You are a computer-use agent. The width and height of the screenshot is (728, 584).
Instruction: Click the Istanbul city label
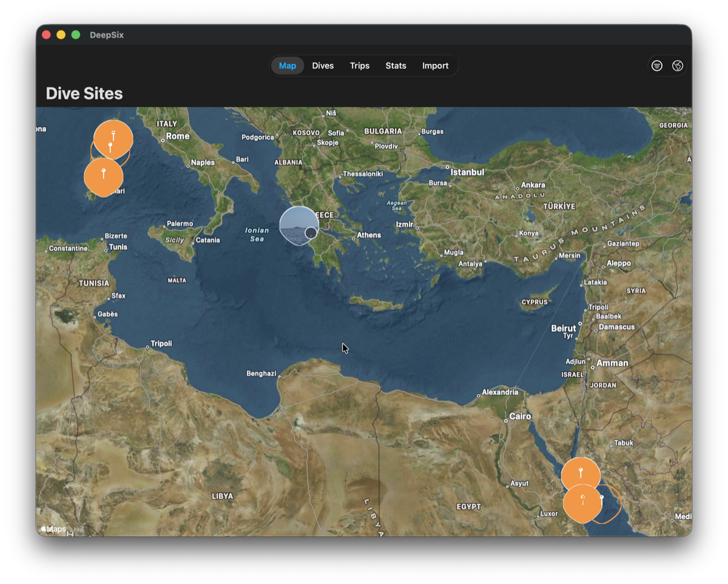[x=467, y=172]
